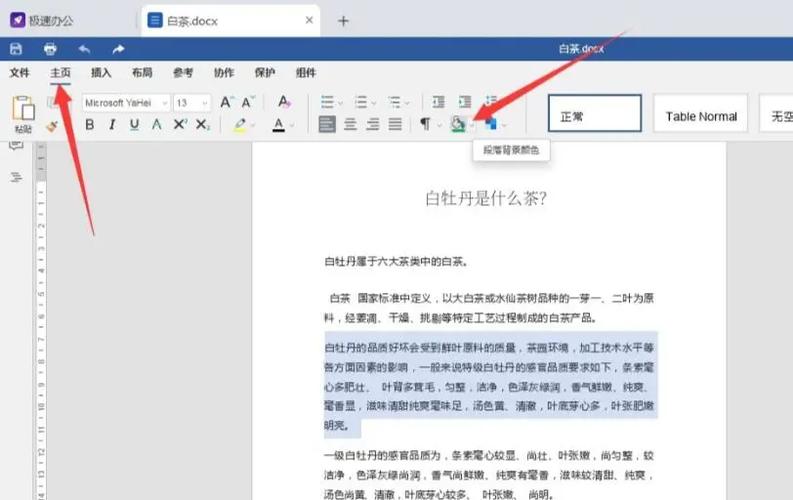Expand the ¶ nonprinting characters arrow
Image resolution: width=793 pixels, height=500 pixels.
pos(439,125)
